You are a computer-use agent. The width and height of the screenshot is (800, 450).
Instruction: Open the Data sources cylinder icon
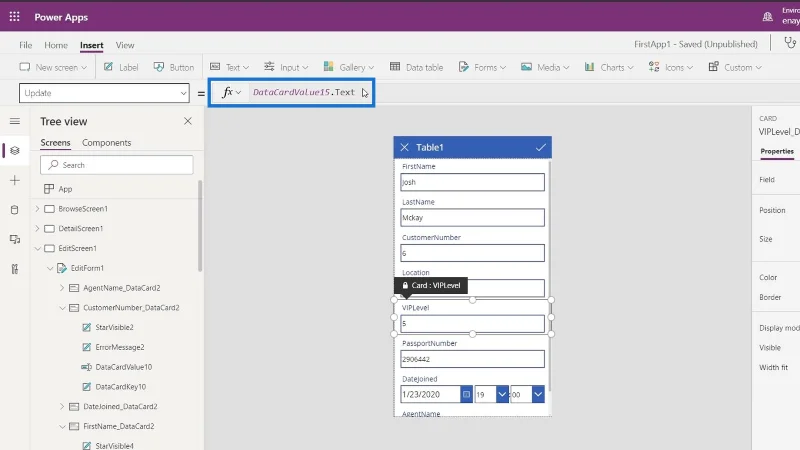click(x=15, y=210)
